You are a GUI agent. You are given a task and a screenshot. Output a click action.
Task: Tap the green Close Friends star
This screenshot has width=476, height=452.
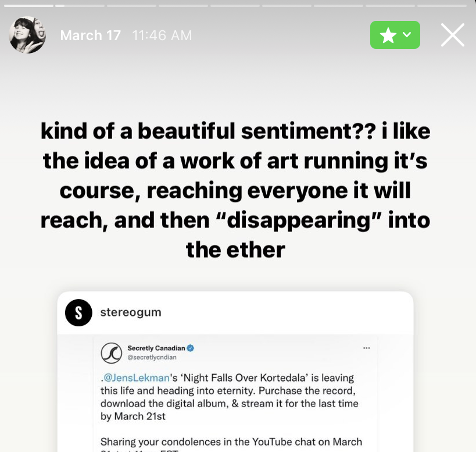click(x=388, y=35)
